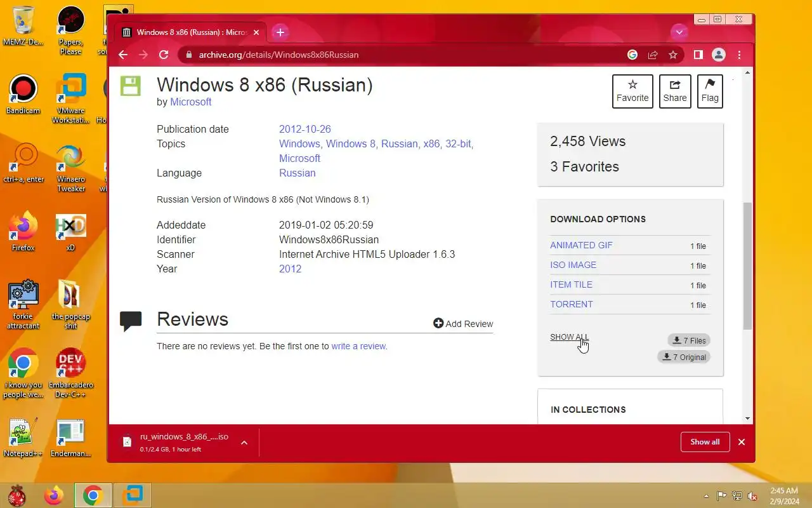The image size is (812, 508).
Task: Open the Windows 8 topic link
Action: coord(351,144)
